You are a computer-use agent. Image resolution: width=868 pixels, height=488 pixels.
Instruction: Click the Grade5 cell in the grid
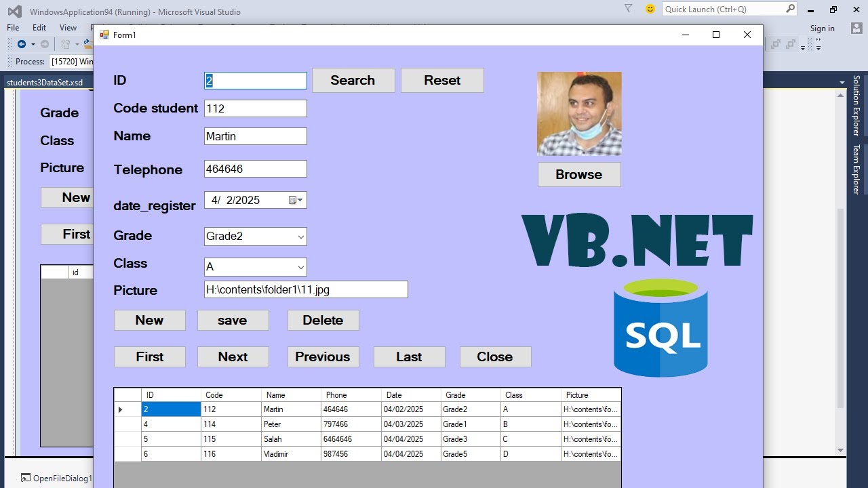471,454
